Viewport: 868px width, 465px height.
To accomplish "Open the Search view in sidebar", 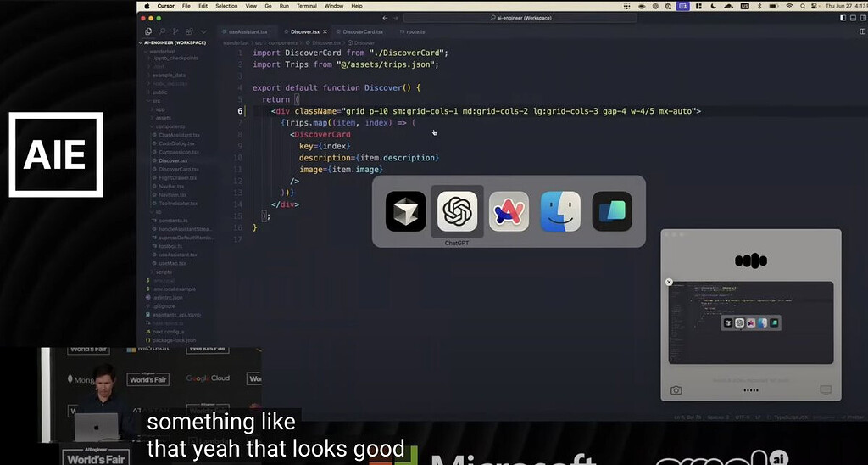I will tap(162, 31).
